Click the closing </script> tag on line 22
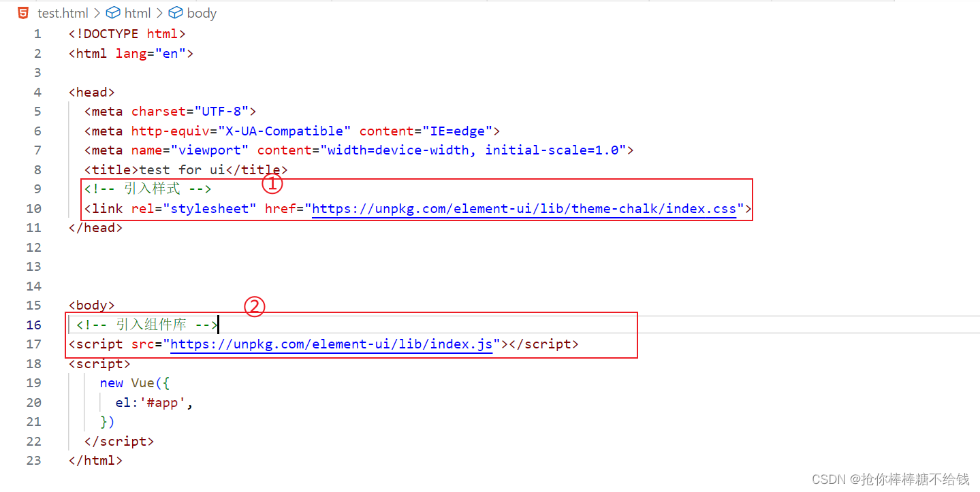This screenshot has height=492, width=980. click(119, 441)
